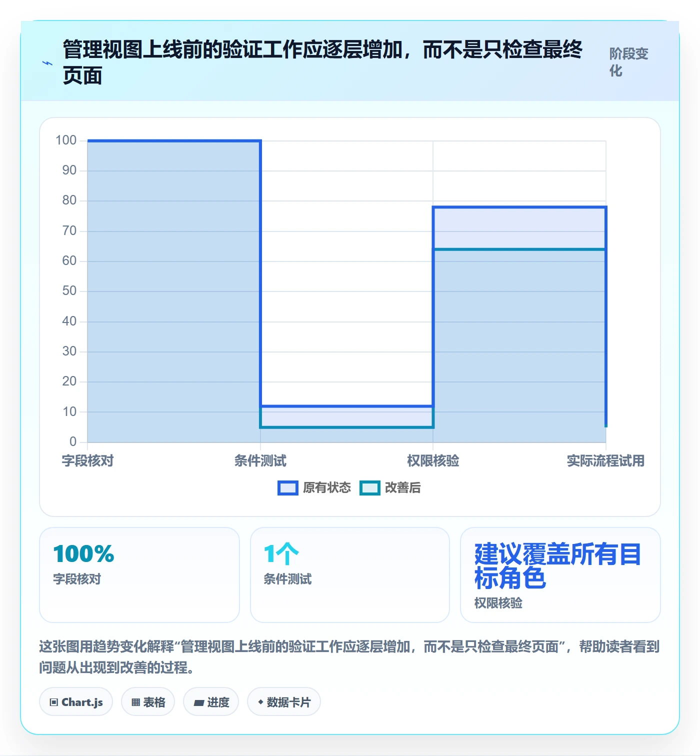Image resolution: width=700 pixels, height=756 pixels.
Task: Click the 实际流程试用 x-axis label
Action: click(x=605, y=460)
